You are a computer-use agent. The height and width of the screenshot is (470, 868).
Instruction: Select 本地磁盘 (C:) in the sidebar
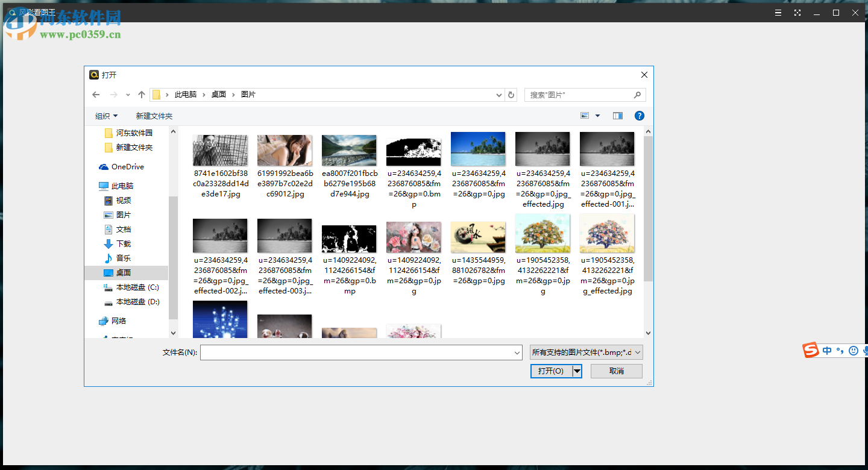point(137,287)
